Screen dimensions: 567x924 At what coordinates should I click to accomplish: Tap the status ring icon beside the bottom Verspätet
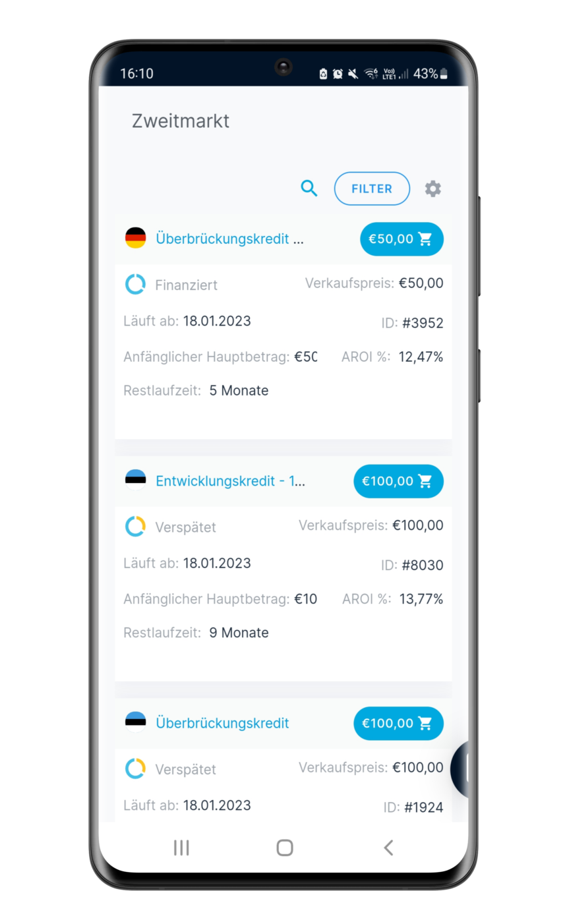[135, 768]
